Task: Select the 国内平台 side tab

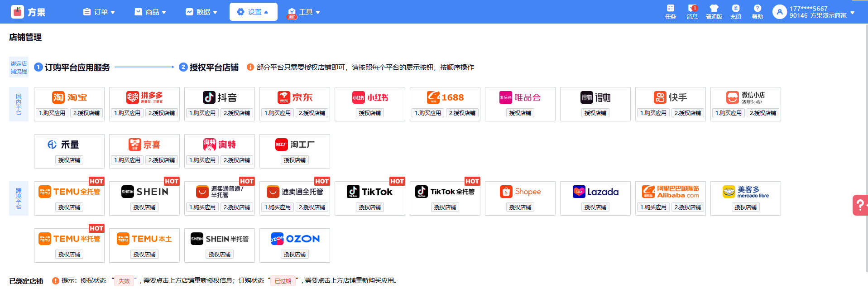Action: point(19,104)
